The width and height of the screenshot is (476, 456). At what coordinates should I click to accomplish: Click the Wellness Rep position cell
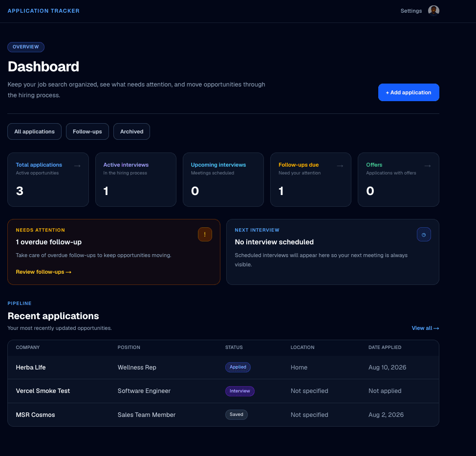(x=137, y=368)
